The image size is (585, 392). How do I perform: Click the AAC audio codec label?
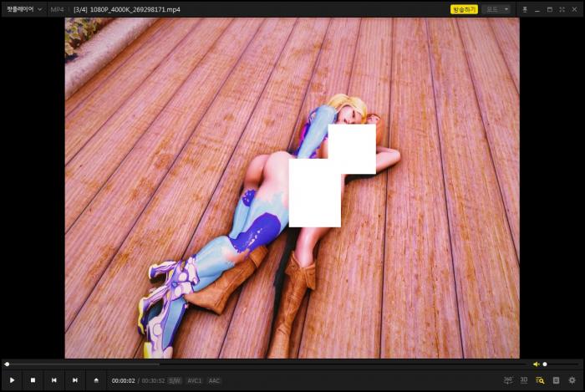(214, 381)
